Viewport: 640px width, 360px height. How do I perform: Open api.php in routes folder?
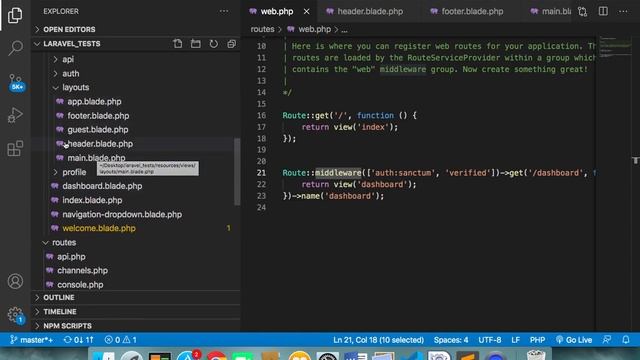coord(135,256)
